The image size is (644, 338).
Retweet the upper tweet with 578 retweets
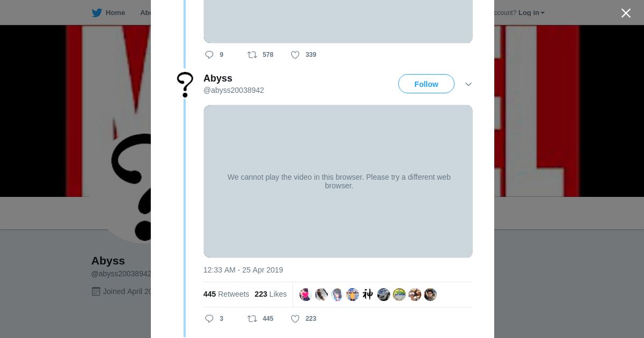coord(253,55)
